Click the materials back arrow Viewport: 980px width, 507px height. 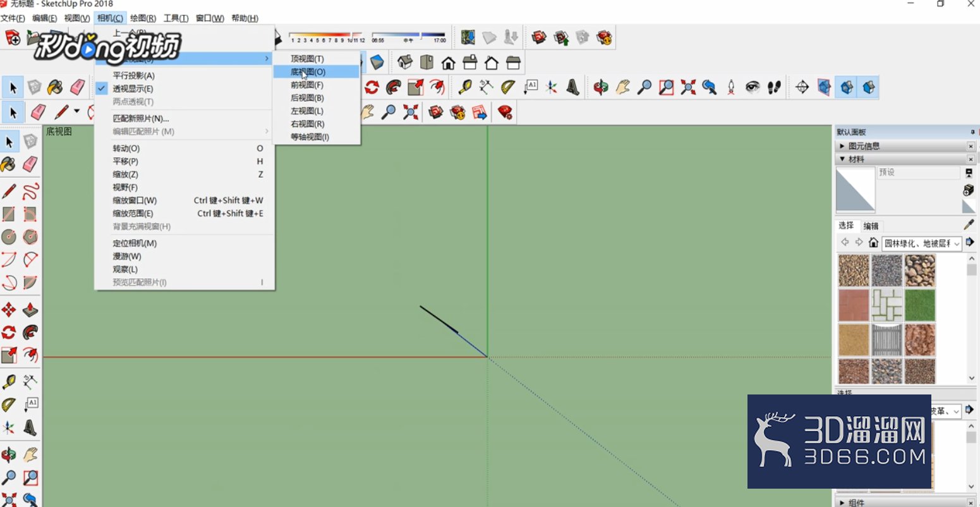845,243
